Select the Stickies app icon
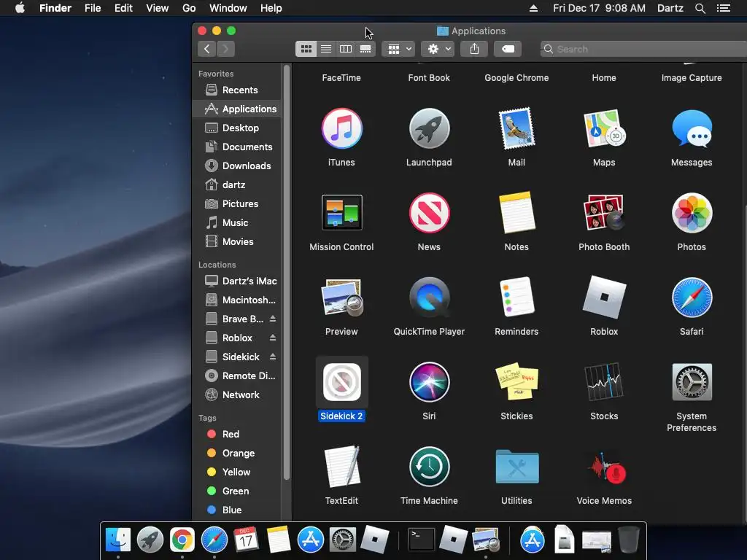 [x=516, y=382]
